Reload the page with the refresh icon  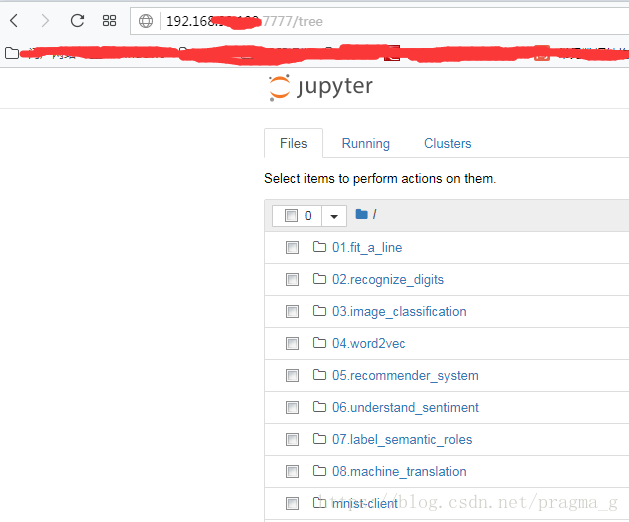pyautogui.click(x=77, y=20)
